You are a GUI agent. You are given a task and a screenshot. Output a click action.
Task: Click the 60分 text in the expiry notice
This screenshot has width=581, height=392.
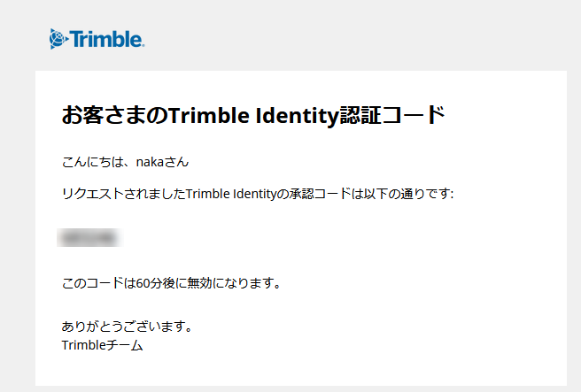150,283
